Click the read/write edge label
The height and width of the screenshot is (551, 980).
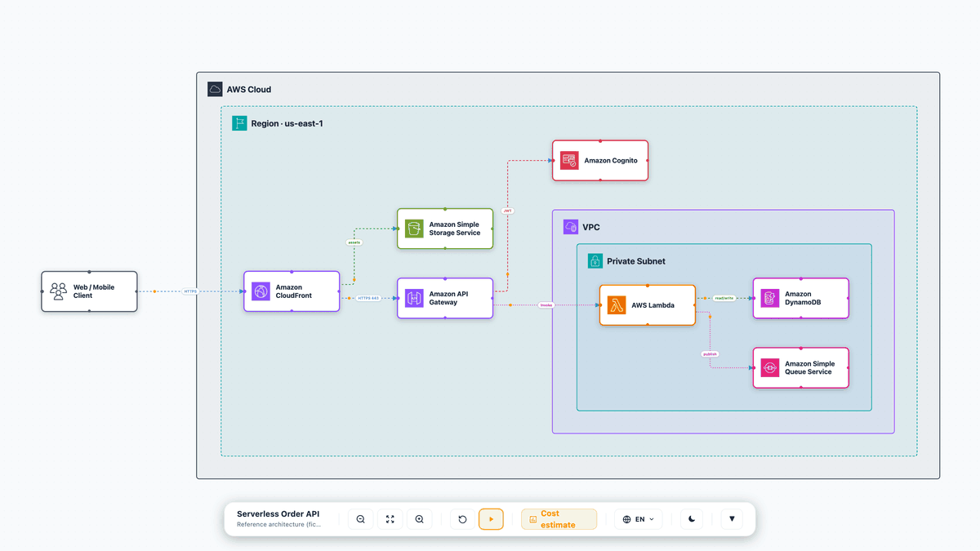pyautogui.click(x=724, y=298)
